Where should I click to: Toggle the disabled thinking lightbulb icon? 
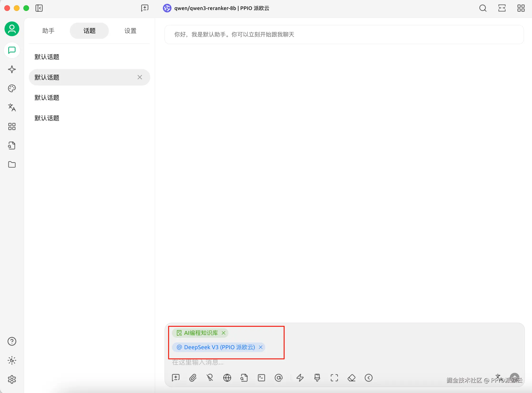[210, 378]
